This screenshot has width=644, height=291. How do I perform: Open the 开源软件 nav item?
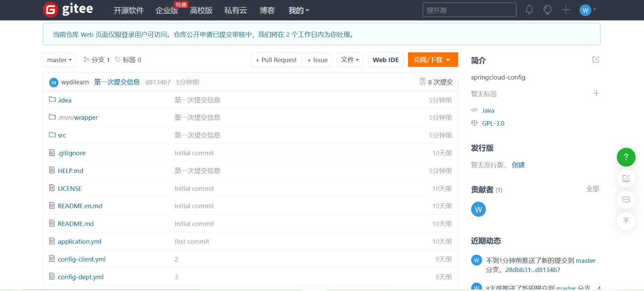pos(128,10)
